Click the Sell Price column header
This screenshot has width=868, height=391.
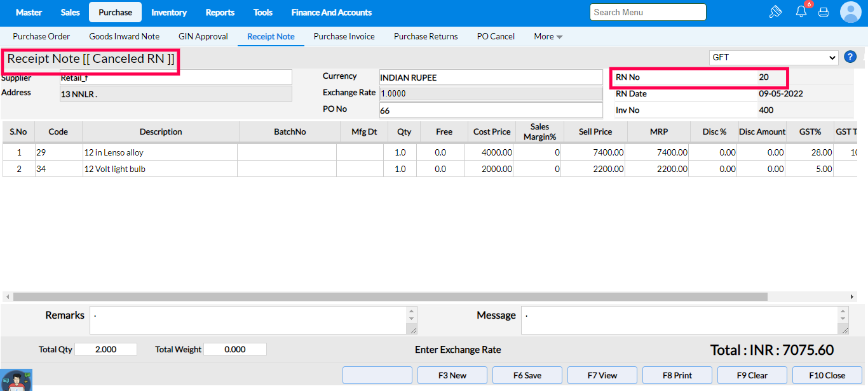[595, 132]
